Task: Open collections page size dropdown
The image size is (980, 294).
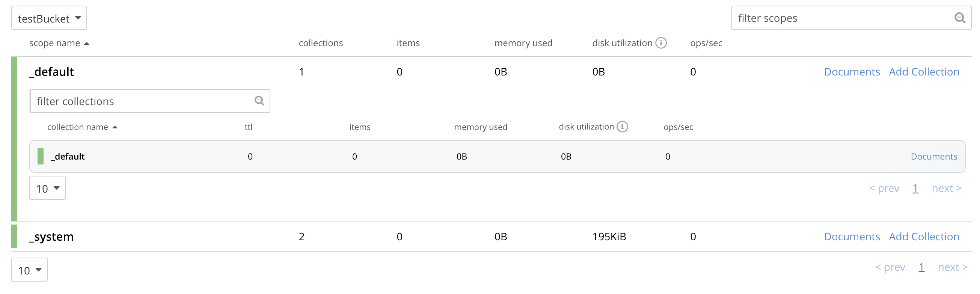Action: point(48,188)
